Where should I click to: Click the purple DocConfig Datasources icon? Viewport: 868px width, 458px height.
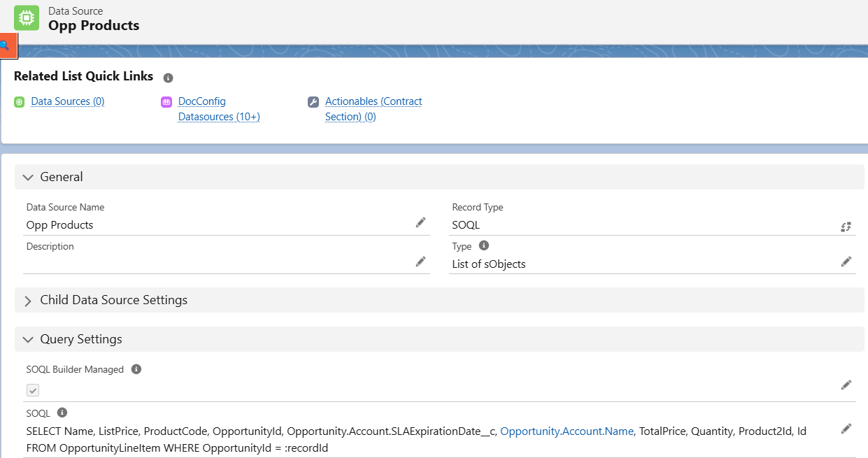coord(166,102)
